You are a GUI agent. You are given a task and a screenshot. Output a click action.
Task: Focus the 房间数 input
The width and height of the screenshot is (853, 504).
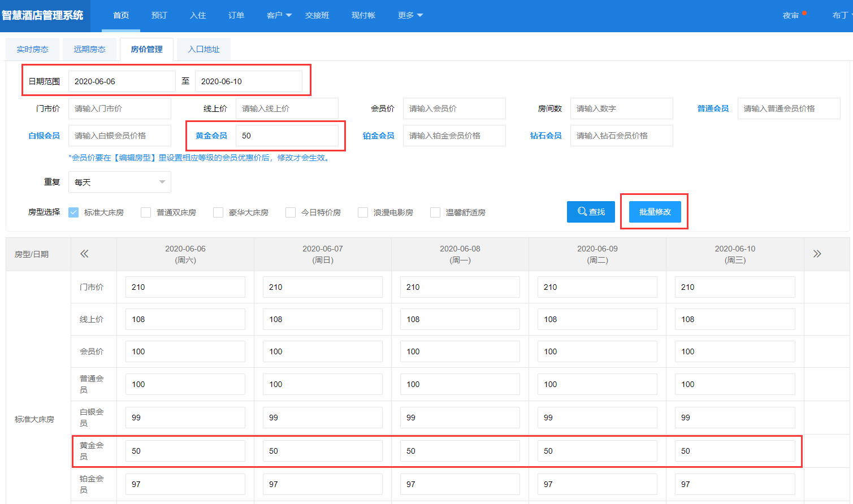click(622, 108)
